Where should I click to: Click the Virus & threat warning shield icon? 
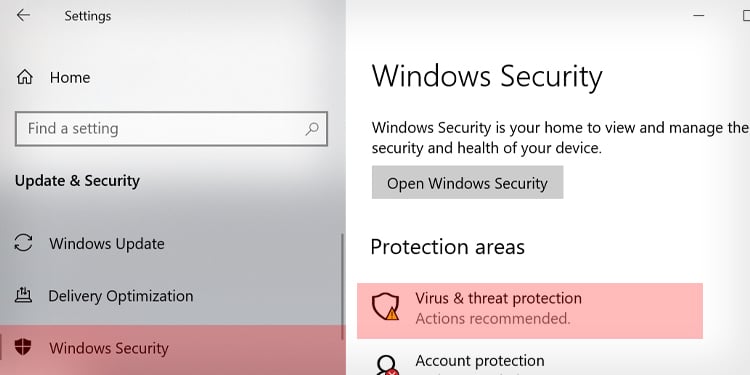click(386, 307)
